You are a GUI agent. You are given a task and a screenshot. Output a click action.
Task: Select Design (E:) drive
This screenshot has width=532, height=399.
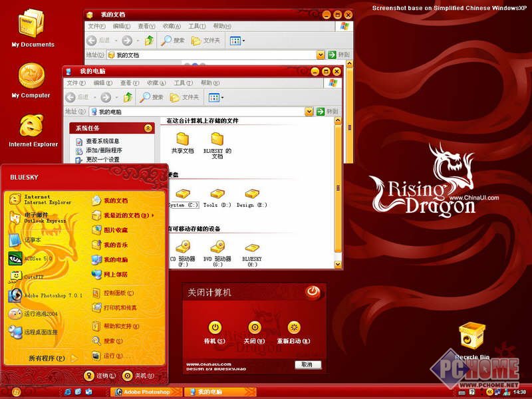click(252, 198)
